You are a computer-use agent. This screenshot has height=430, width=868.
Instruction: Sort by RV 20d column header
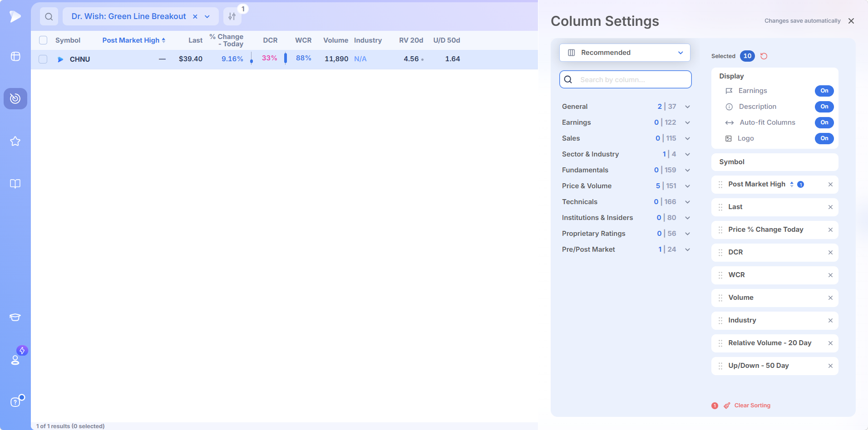(411, 40)
